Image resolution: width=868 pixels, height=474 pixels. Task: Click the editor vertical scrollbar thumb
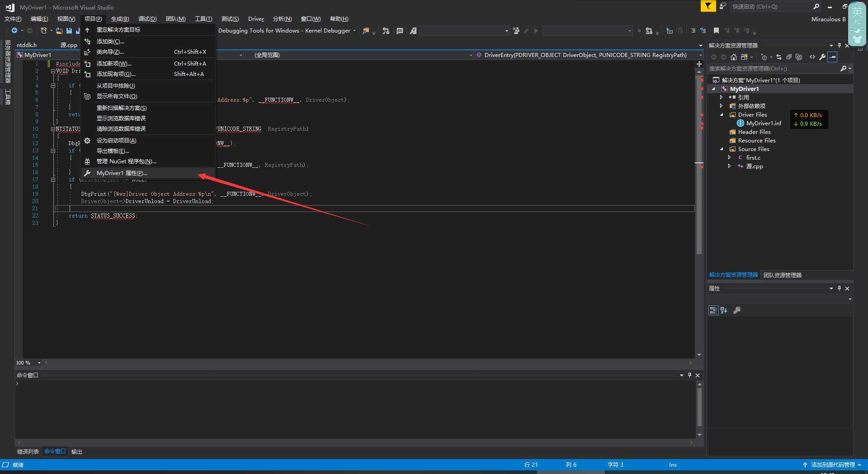699,164
